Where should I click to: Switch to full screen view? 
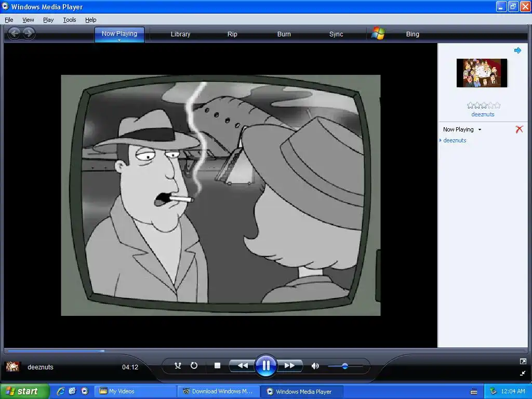(x=523, y=362)
